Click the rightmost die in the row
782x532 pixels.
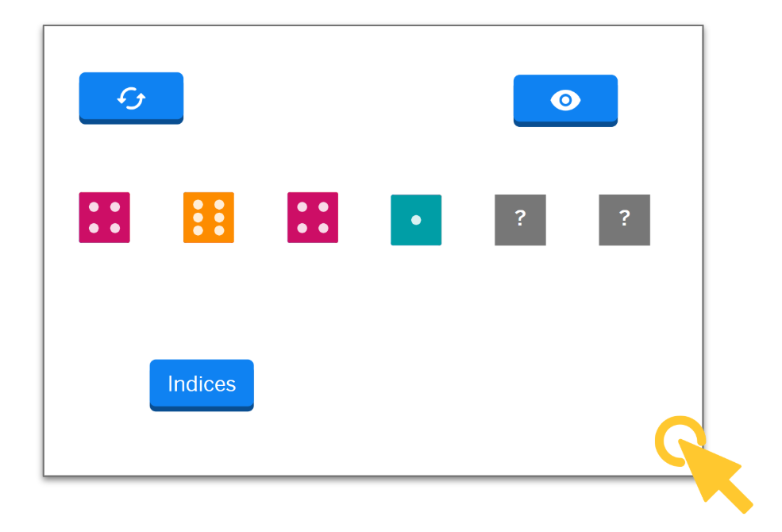click(x=624, y=220)
